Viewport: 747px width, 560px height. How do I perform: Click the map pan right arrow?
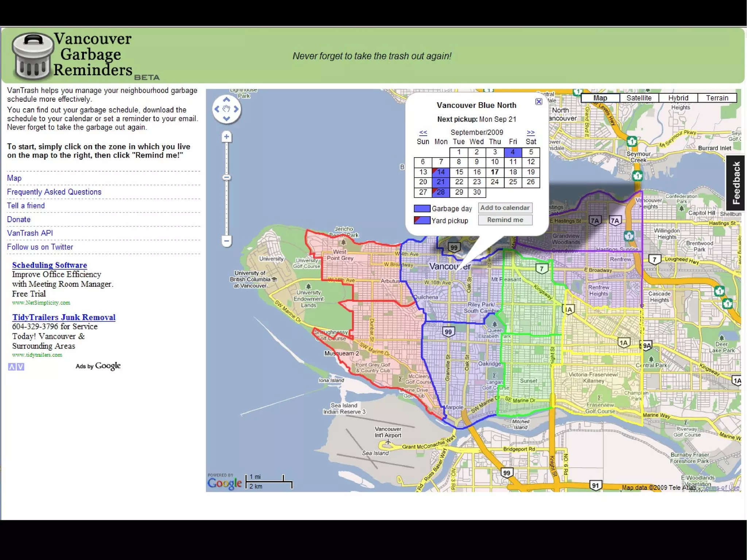(236, 109)
